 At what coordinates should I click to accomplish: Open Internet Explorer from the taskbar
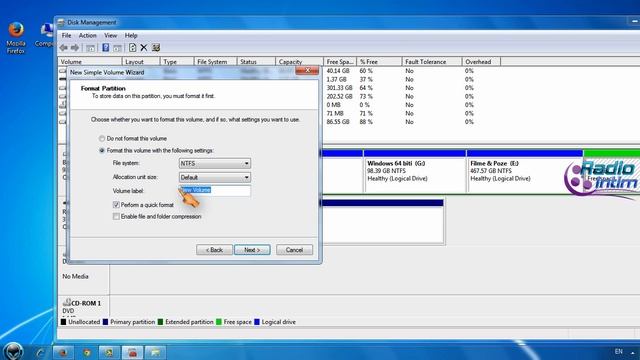pyautogui.click(x=40, y=352)
